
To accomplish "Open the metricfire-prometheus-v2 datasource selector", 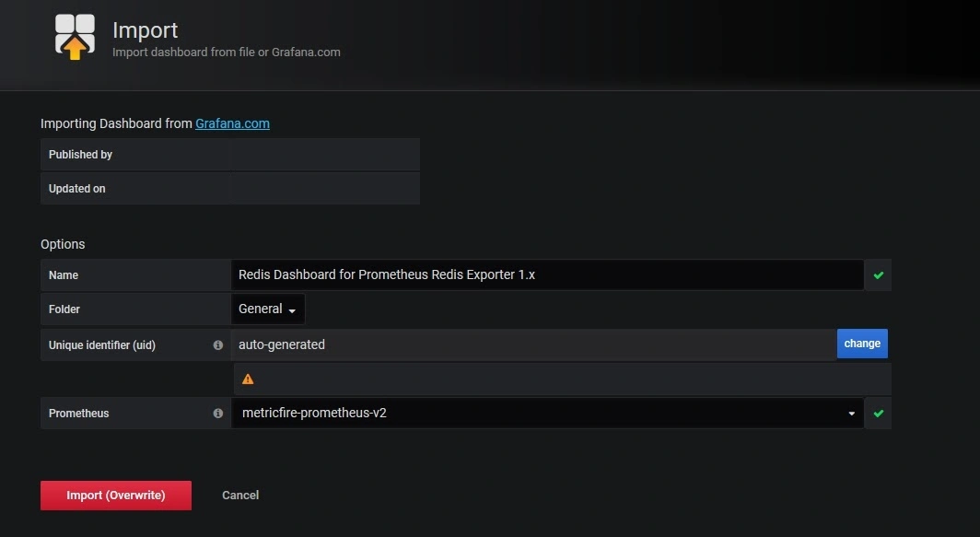I will point(547,413).
